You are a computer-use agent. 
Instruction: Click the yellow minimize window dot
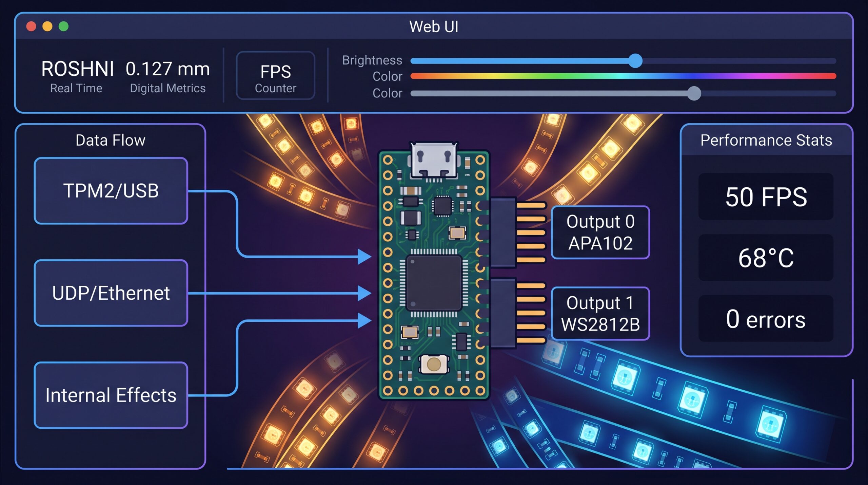pos(47,26)
